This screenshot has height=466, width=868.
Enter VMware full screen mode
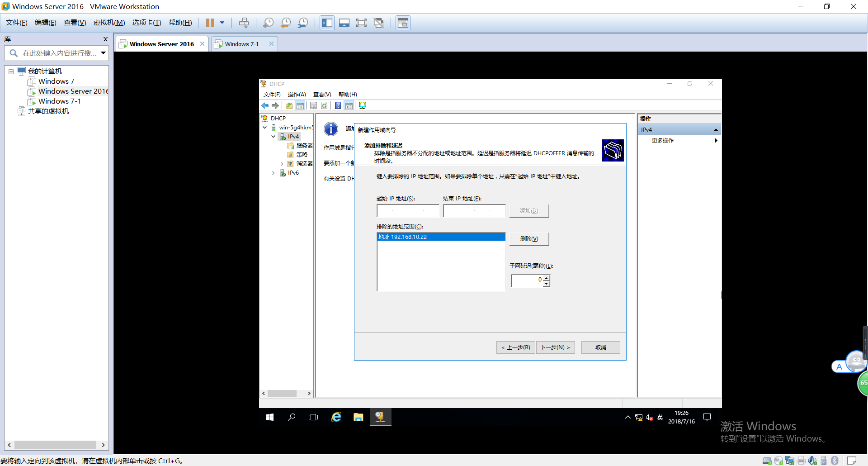pyautogui.click(x=361, y=23)
